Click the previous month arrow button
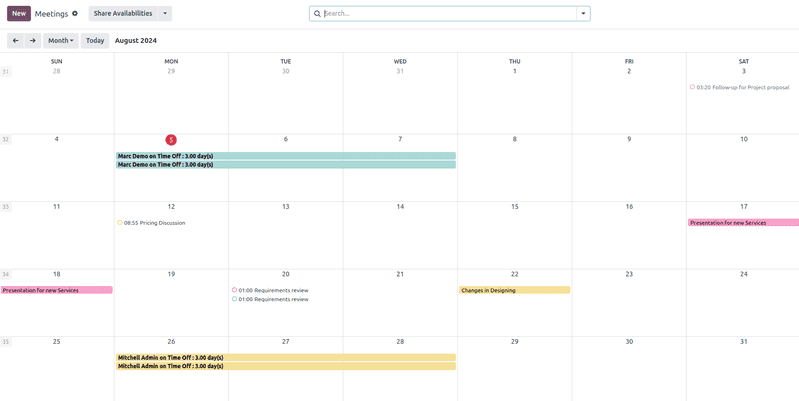 15,41
